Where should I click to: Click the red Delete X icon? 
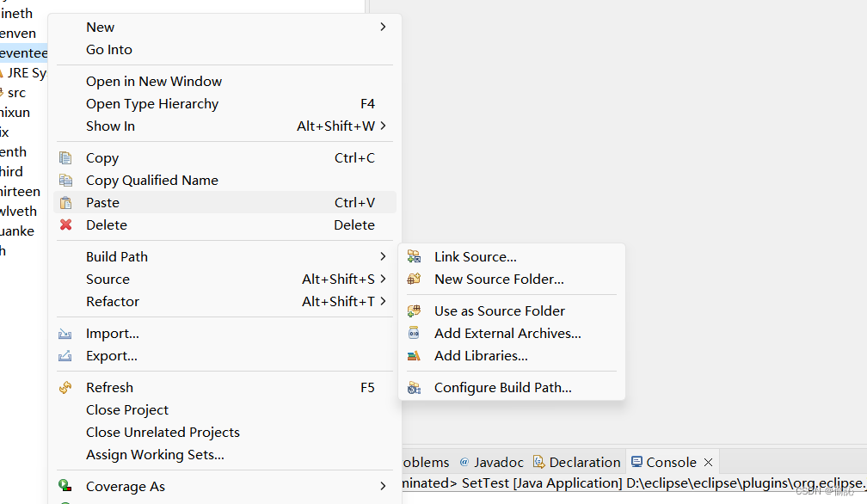(65, 225)
